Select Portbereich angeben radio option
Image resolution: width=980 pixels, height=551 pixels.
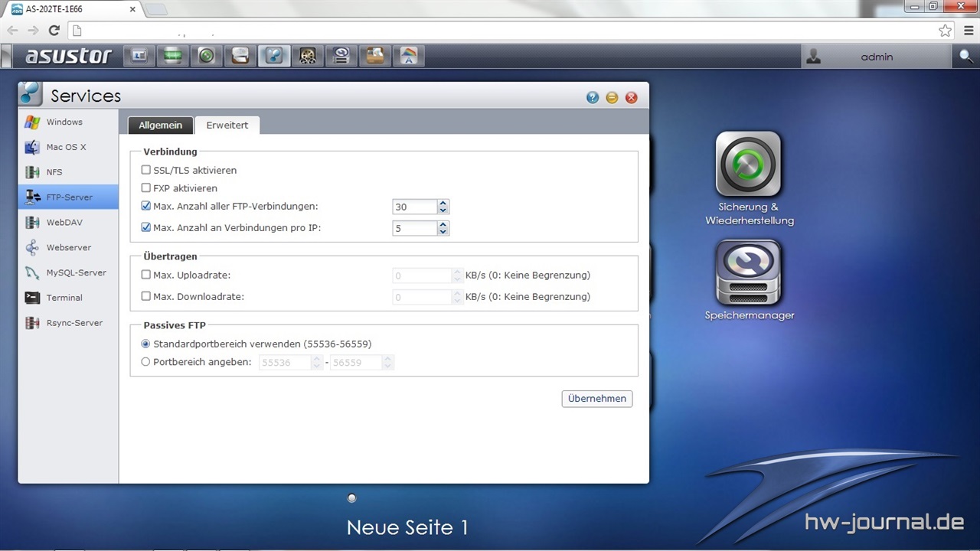click(x=145, y=362)
